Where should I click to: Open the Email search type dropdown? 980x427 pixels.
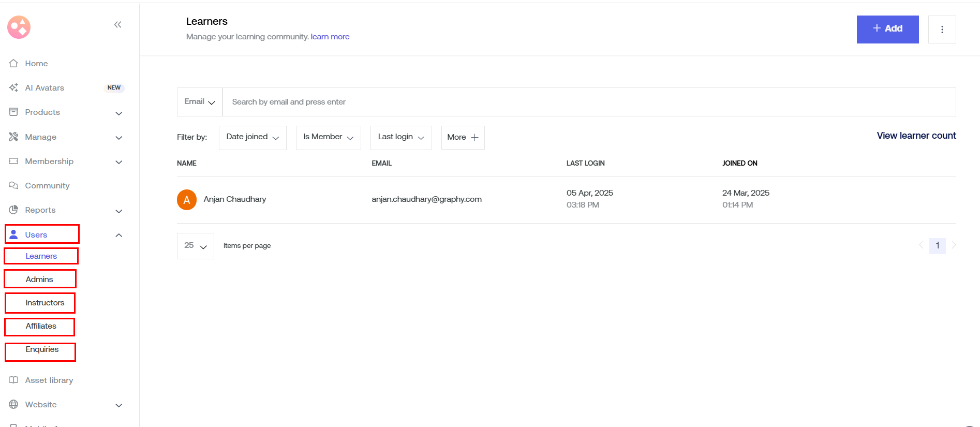[x=200, y=102]
